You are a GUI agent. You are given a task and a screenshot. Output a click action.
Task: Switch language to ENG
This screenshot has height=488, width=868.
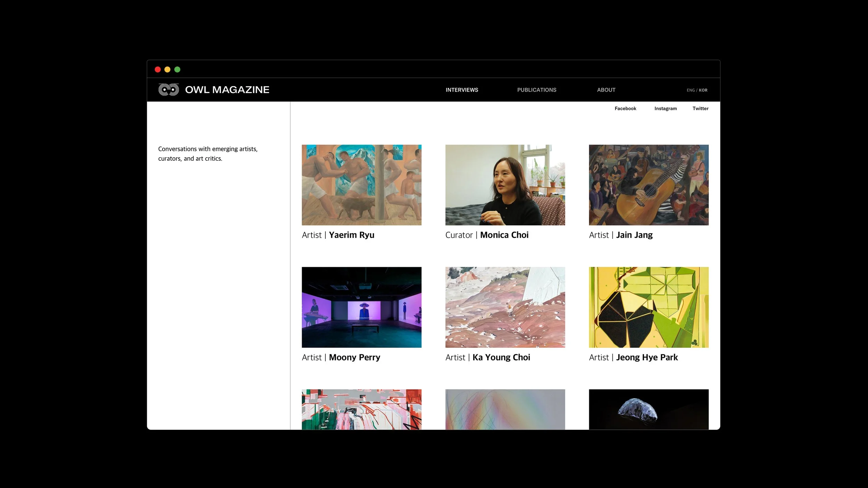tap(690, 90)
